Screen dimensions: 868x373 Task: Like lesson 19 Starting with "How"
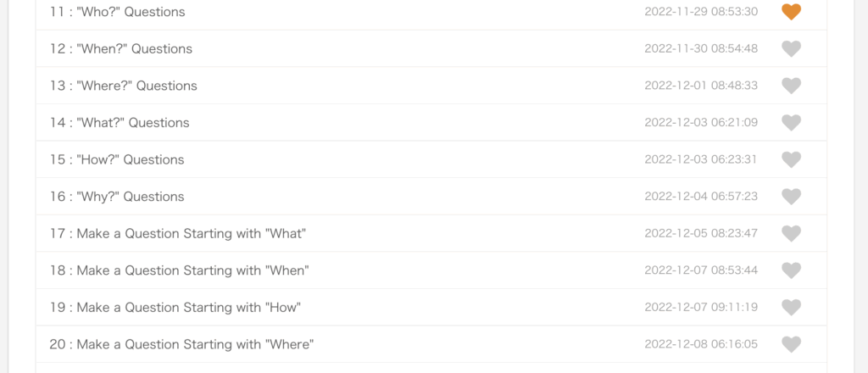(x=791, y=307)
